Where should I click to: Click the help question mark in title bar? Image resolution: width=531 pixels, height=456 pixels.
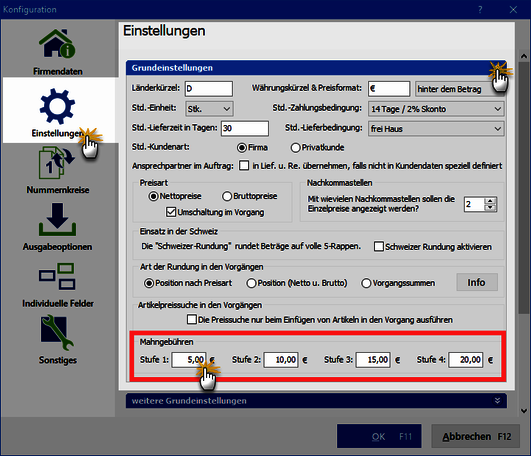pyautogui.click(x=480, y=9)
